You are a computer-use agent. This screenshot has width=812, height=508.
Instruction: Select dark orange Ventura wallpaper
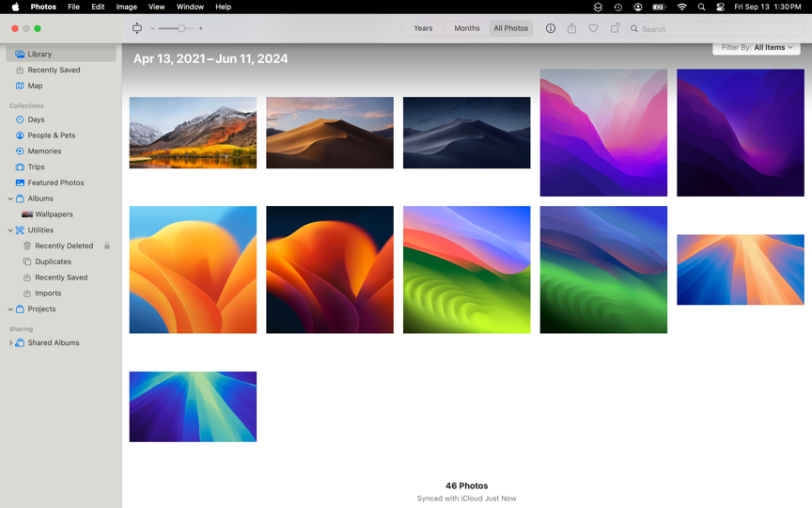(330, 270)
